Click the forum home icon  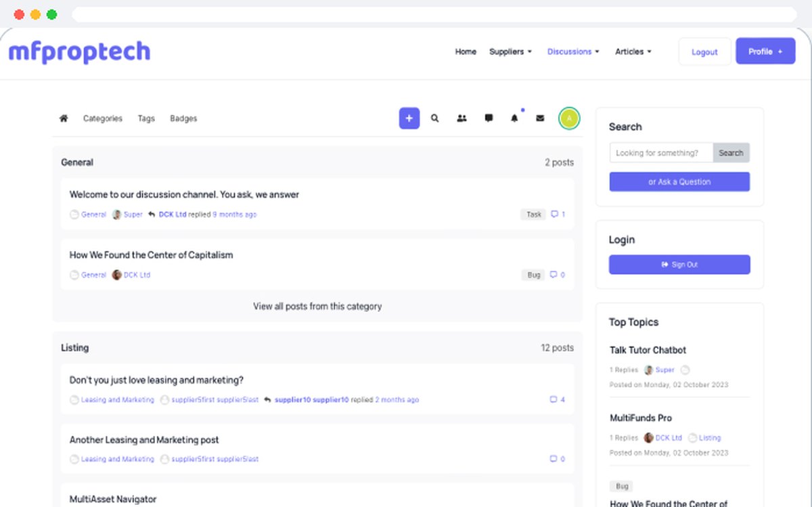click(64, 118)
